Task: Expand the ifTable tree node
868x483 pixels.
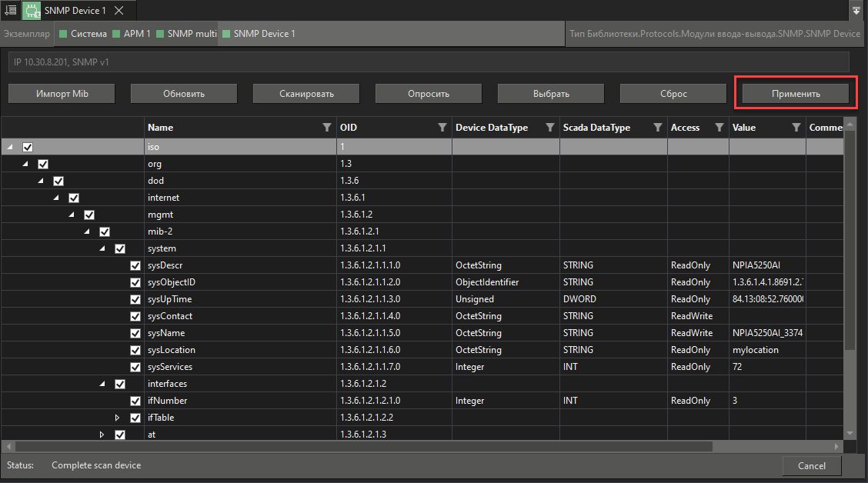Action: 117,417
